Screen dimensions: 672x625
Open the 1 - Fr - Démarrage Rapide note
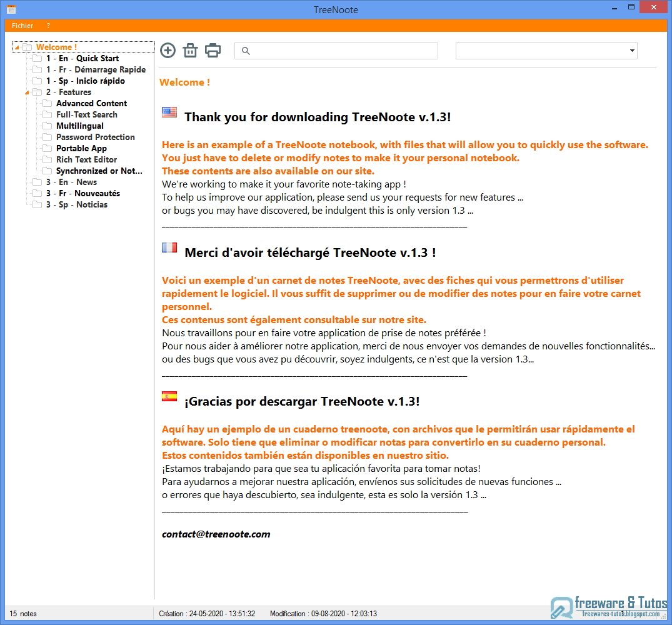96,69
